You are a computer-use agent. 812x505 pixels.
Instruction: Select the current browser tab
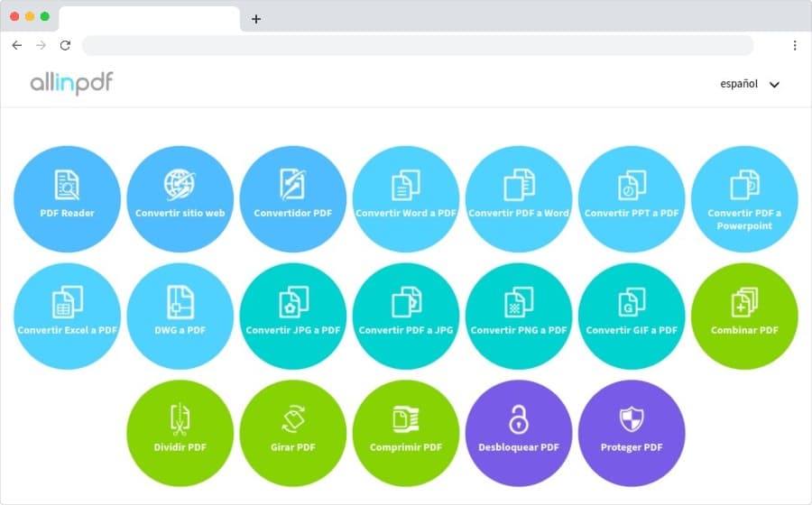tap(150, 19)
